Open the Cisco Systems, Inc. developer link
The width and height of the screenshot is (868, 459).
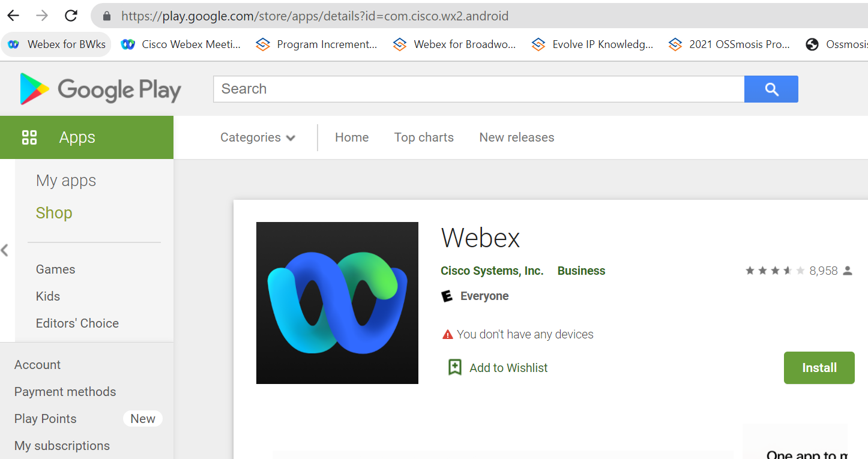pyautogui.click(x=492, y=271)
